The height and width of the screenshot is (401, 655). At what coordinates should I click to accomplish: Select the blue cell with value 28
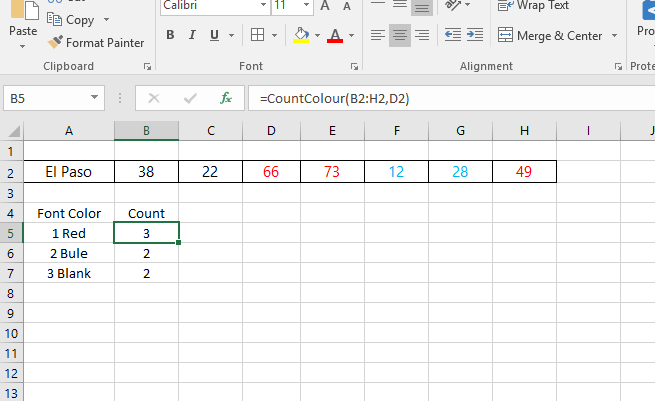(460, 172)
